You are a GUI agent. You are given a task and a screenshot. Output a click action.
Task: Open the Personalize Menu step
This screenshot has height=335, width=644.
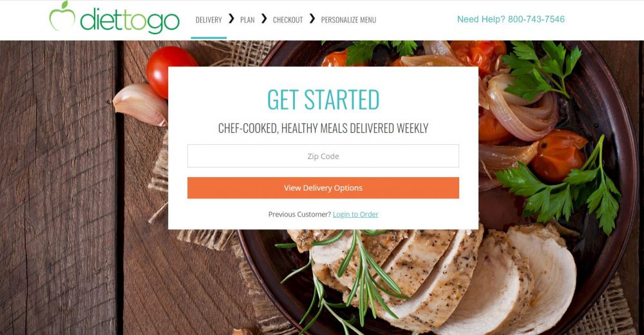[x=348, y=20]
